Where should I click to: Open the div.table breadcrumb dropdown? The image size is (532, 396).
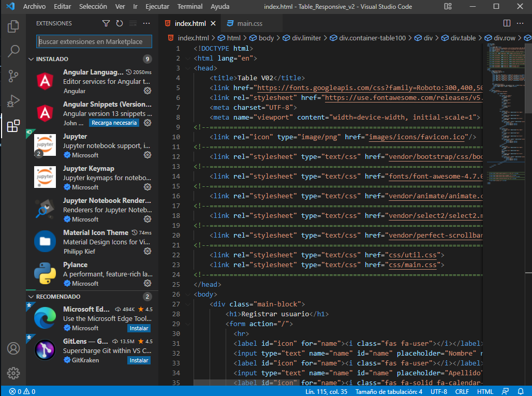459,38
